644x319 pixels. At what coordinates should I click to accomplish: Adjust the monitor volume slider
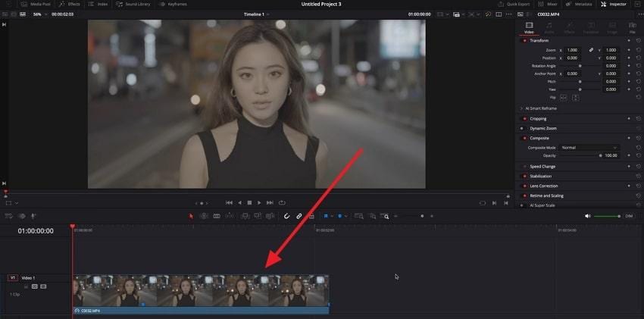(607, 216)
